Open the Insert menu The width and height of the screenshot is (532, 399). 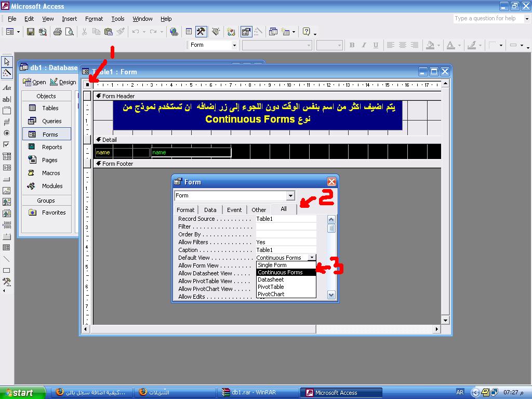pos(69,19)
